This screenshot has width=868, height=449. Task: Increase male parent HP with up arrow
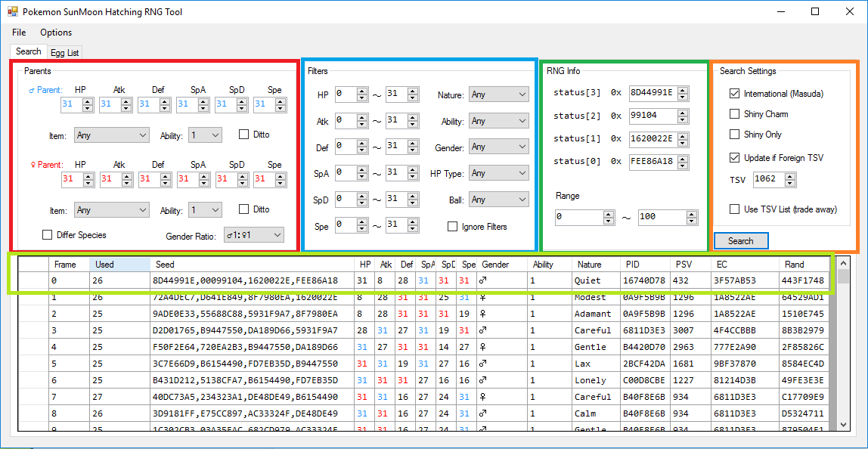pos(88,101)
